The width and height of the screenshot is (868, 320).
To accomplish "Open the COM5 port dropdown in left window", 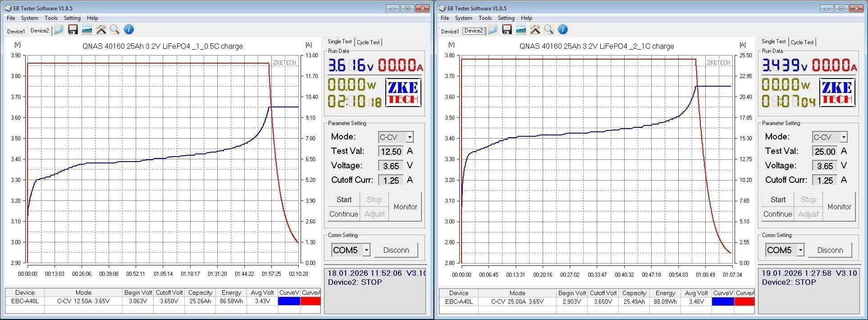I will coord(366,250).
